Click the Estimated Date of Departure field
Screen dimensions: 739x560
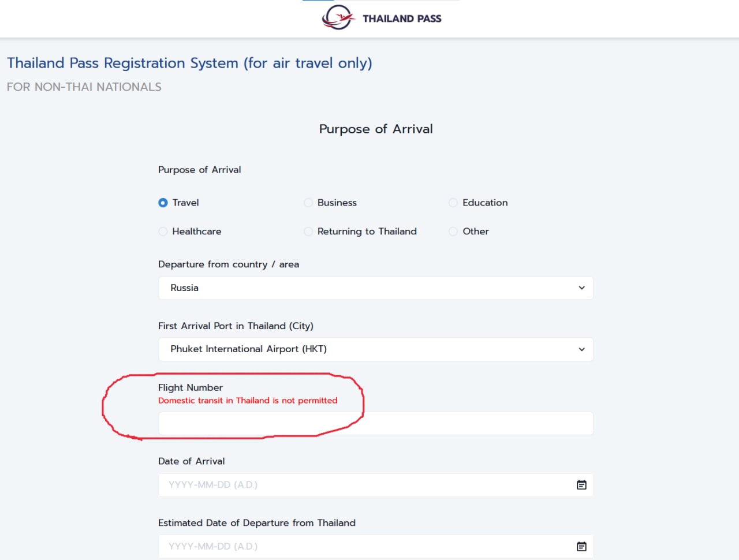pos(364,546)
